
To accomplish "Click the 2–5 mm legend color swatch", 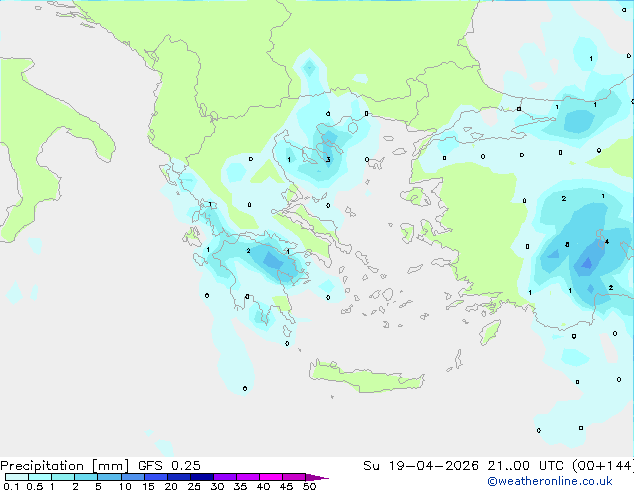I will pyautogui.click(x=86, y=477).
